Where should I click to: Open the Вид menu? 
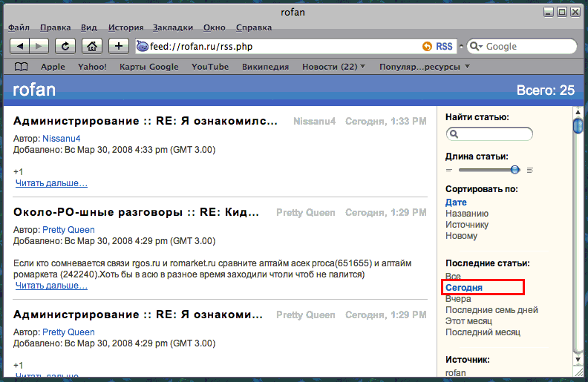tap(89, 27)
